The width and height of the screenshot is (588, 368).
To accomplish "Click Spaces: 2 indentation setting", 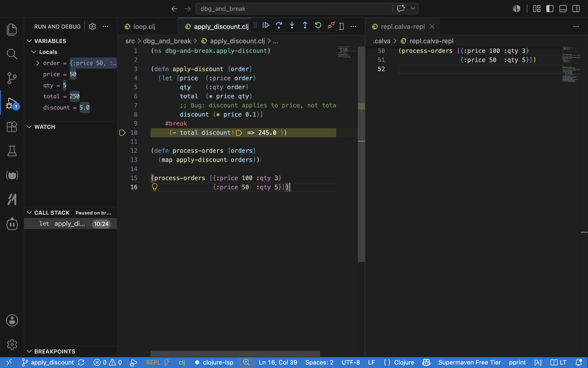I will [319, 362].
